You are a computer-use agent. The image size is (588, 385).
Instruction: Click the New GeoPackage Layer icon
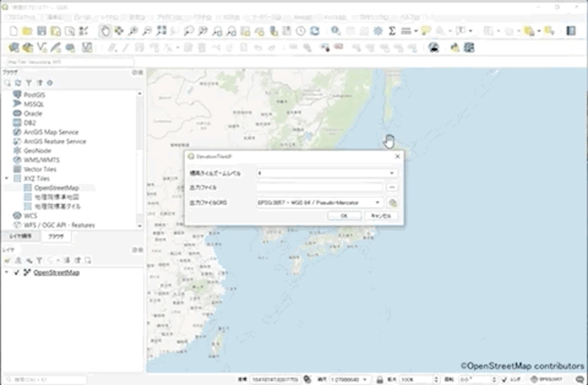coord(27,48)
